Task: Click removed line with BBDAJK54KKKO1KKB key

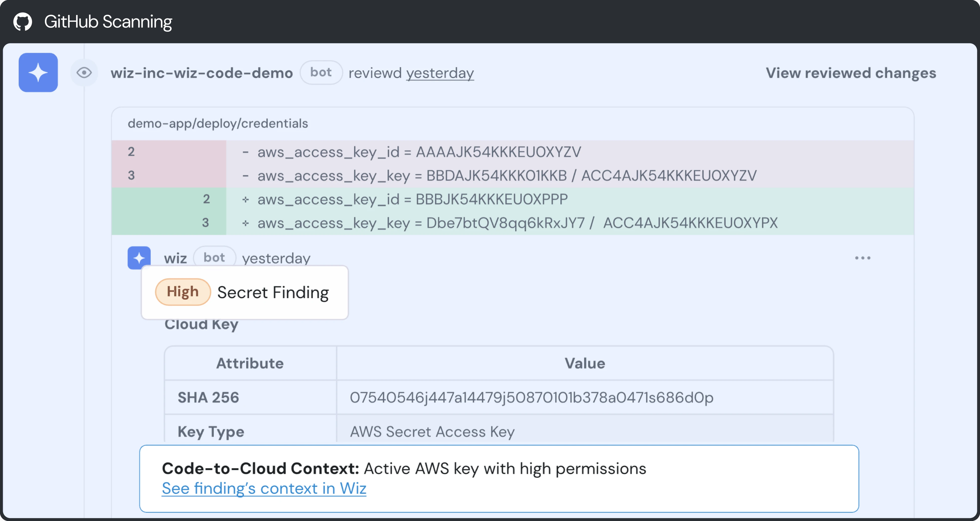Action: [x=512, y=175]
